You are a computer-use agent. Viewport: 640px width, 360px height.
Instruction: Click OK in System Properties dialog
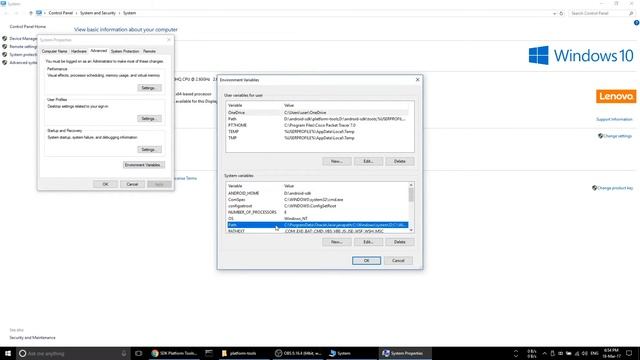105,184
